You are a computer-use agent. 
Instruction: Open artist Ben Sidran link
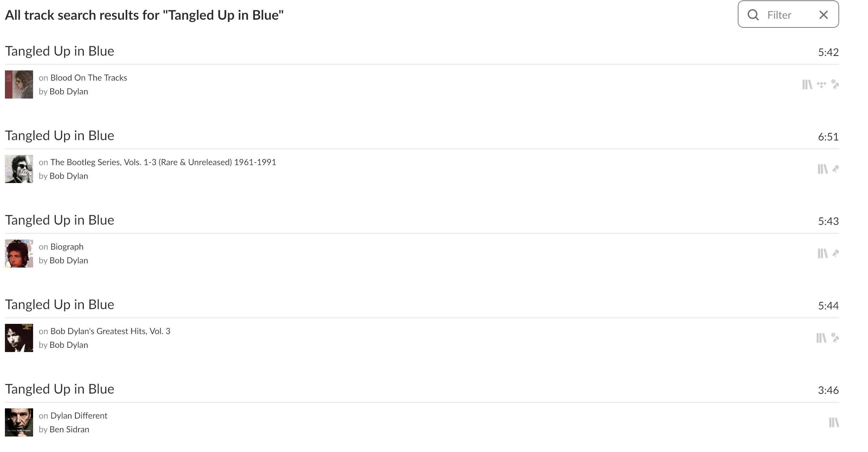click(69, 429)
